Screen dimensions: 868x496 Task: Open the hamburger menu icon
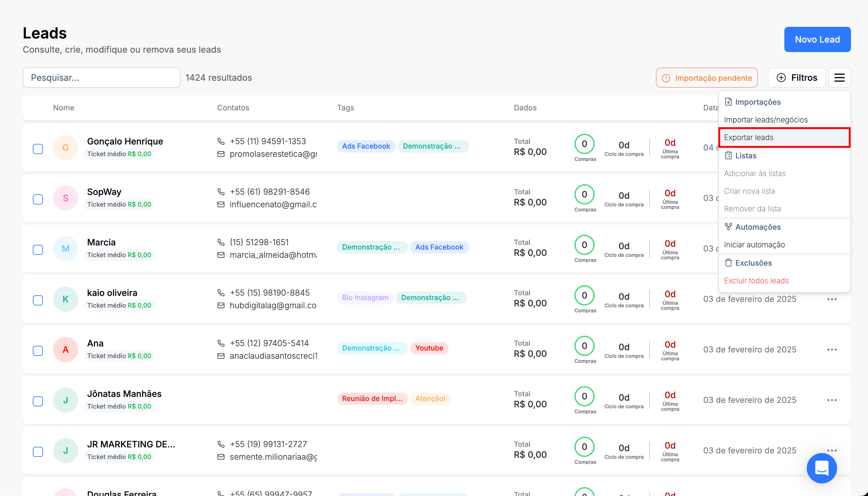pos(839,78)
